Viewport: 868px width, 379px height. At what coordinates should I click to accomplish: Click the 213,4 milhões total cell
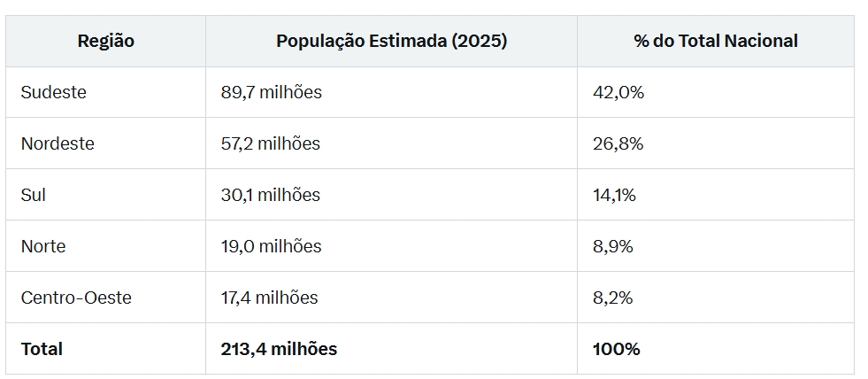click(x=279, y=349)
